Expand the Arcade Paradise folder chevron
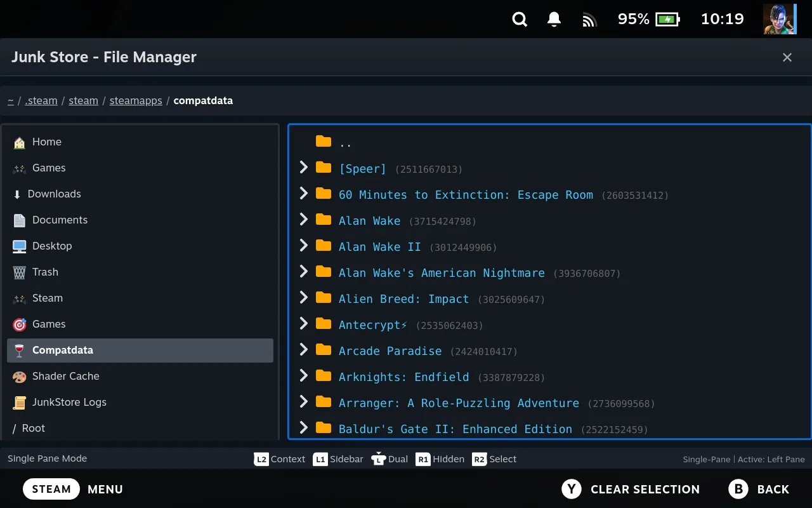812x508 pixels. (304, 350)
